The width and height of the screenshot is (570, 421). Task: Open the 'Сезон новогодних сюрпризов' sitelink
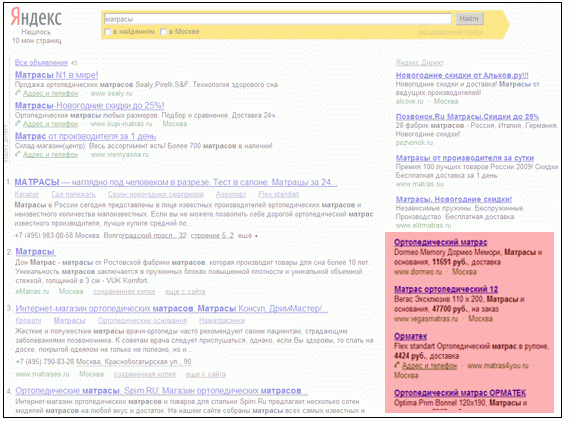click(x=156, y=194)
